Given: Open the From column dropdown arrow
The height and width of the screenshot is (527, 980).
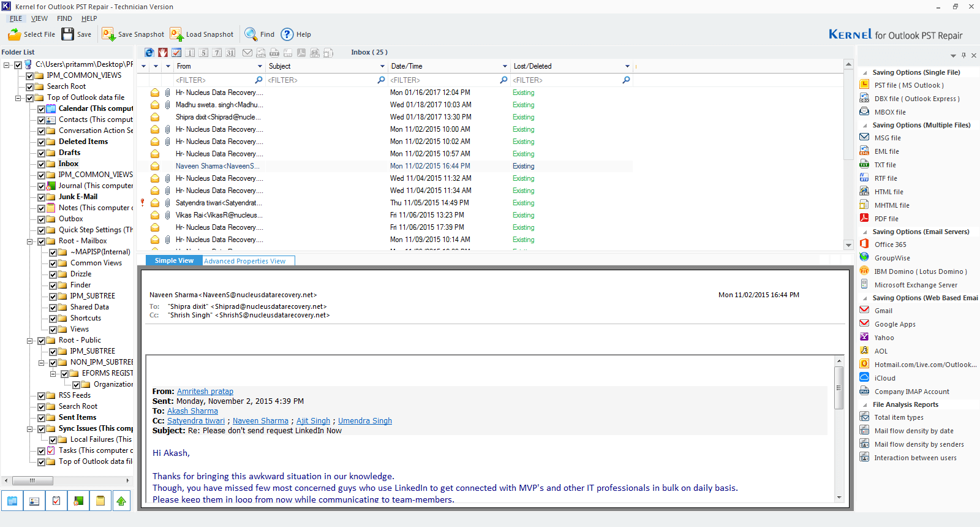Looking at the screenshot, I should [260, 66].
